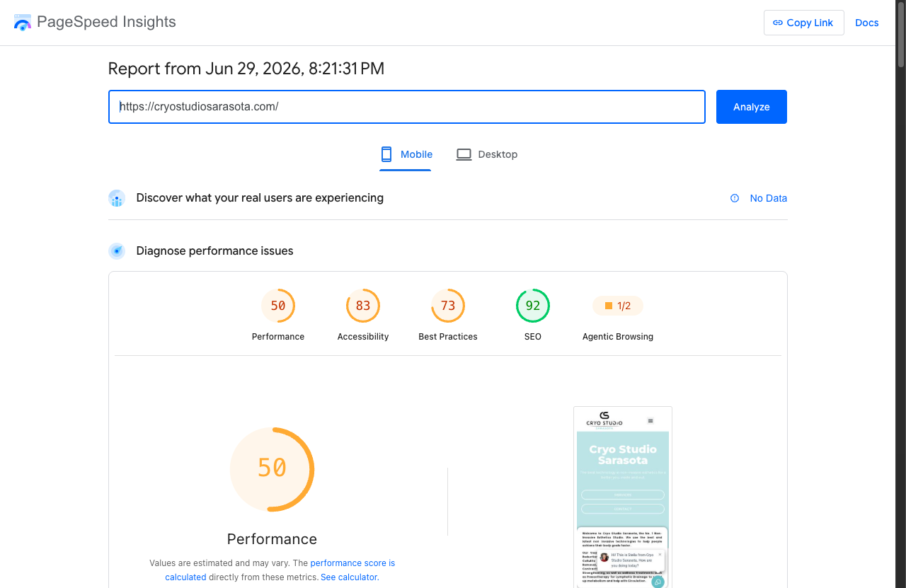Image resolution: width=906 pixels, height=588 pixels.
Task: Jump to SEO score gauge 92
Action: 533,306
